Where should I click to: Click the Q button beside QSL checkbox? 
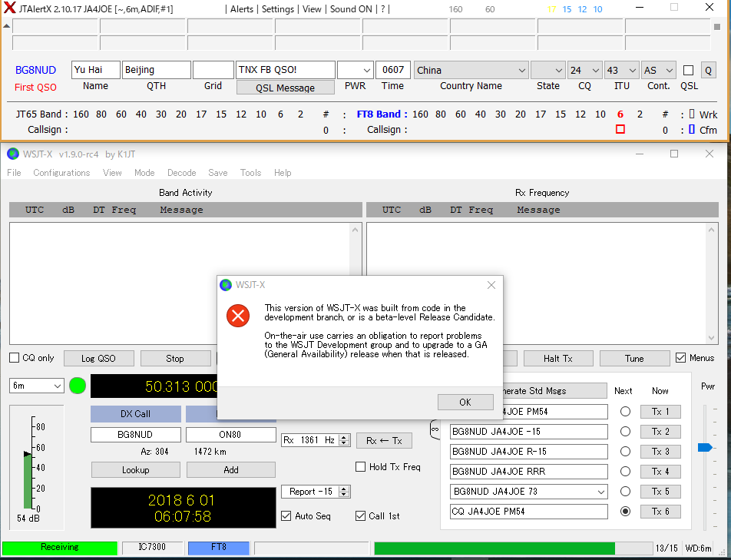(708, 71)
